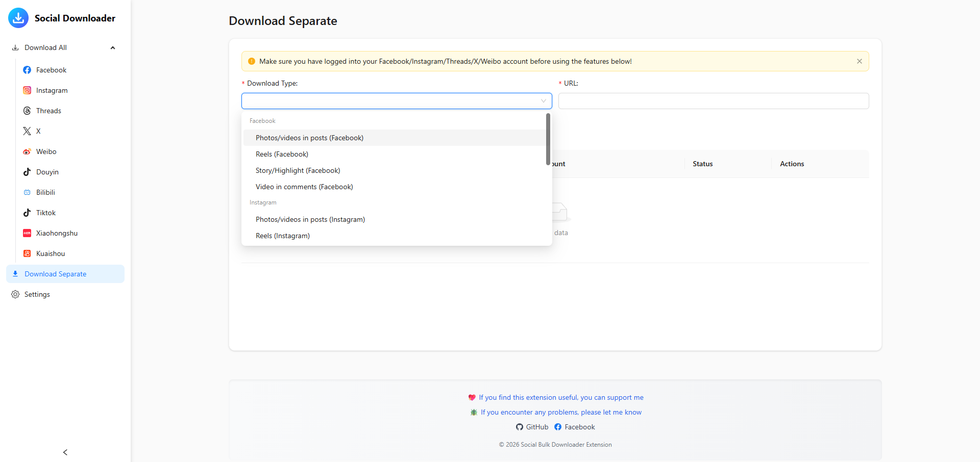This screenshot has height=462, width=980.
Task: Click the Xiaohongshu icon
Action: click(x=27, y=233)
